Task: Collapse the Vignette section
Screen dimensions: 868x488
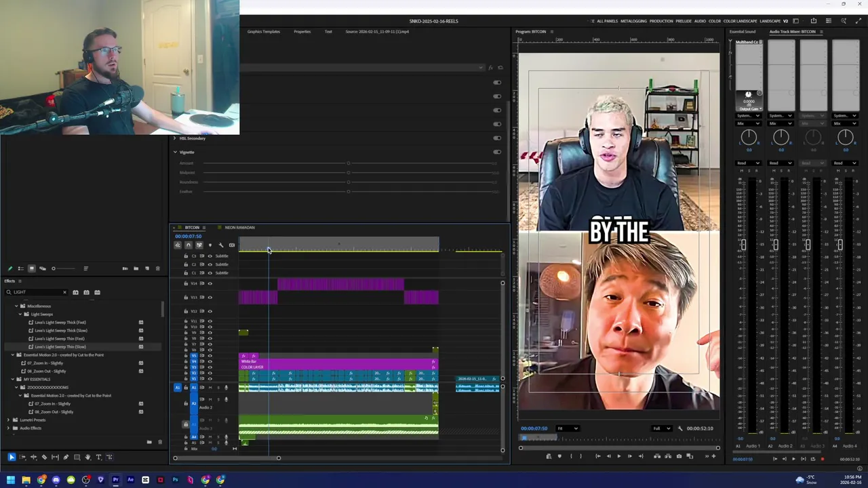Action: 174,152
